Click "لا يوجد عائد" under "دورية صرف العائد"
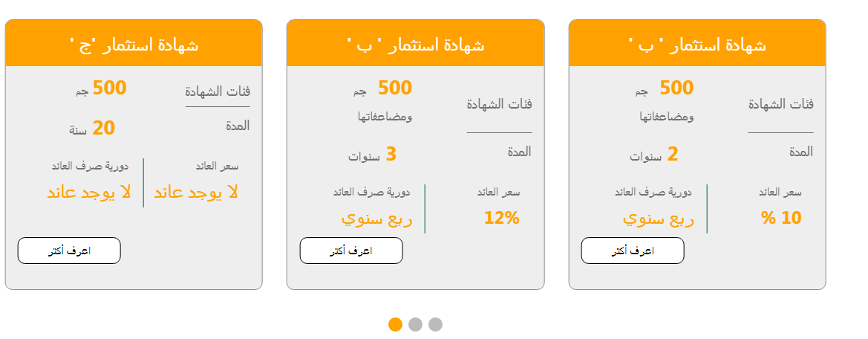Viewport: 868px width, 339px height. pyautogui.click(x=89, y=192)
